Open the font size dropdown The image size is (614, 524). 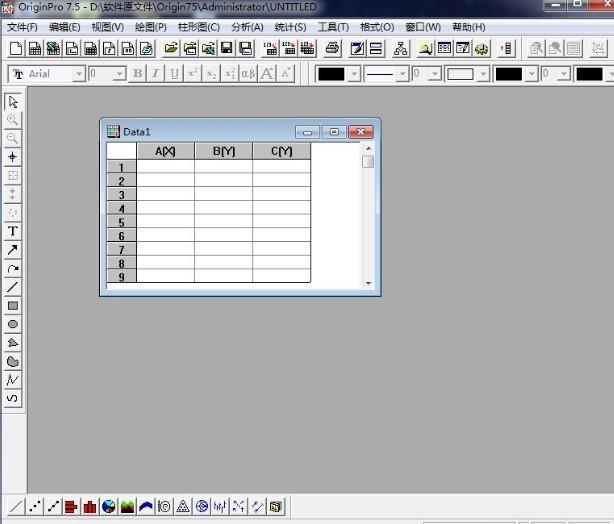point(119,74)
